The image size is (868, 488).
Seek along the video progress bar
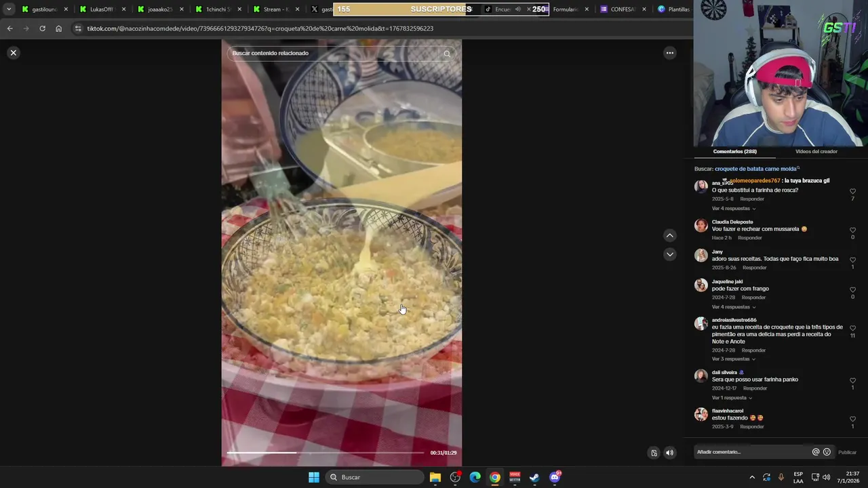tap(325, 453)
